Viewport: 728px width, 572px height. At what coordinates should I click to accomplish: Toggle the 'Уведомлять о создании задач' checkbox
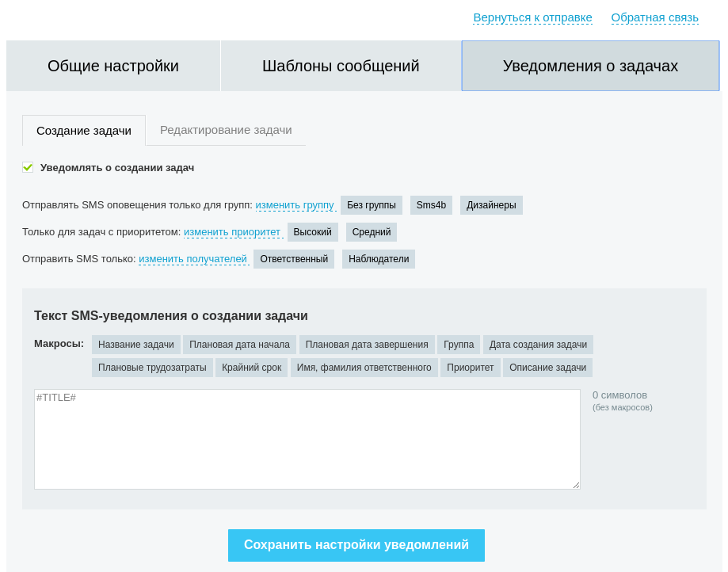(x=28, y=167)
